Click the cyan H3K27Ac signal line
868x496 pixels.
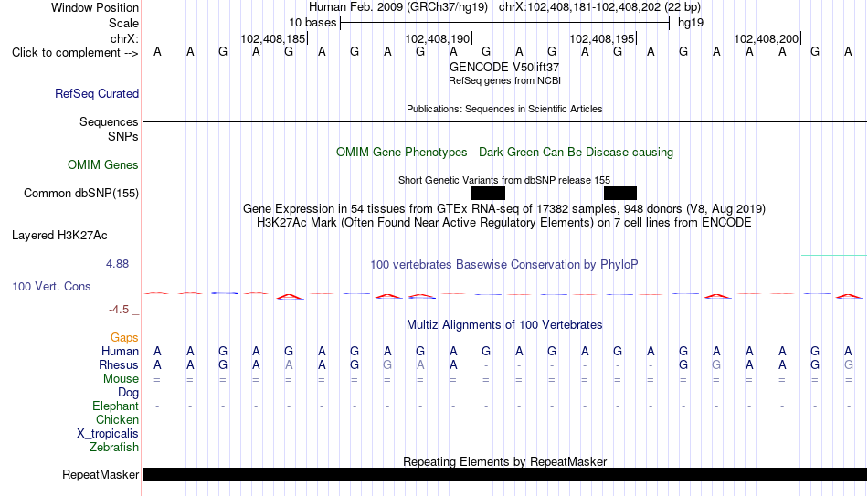pos(833,255)
